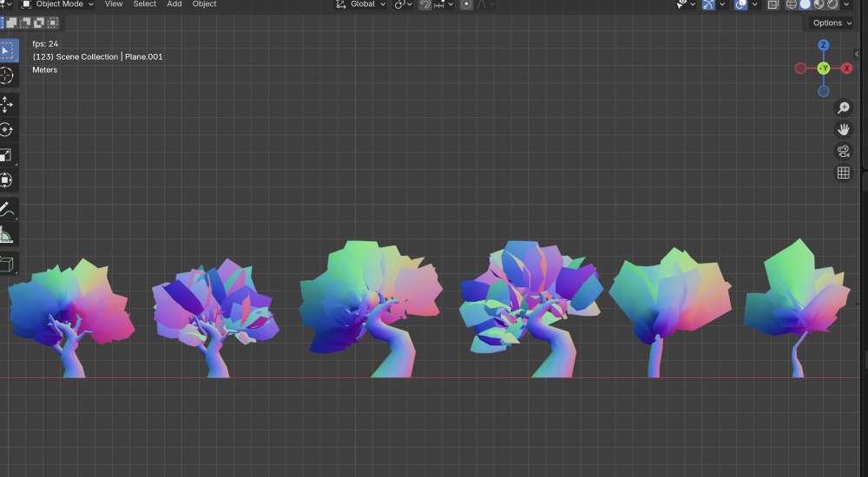Click the hand pan view icon
Screen dimensions: 868x477
(x=843, y=129)
